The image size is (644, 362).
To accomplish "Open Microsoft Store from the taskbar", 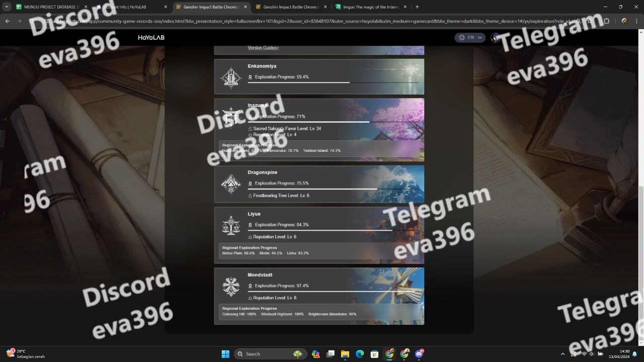I will coord(374,354).
